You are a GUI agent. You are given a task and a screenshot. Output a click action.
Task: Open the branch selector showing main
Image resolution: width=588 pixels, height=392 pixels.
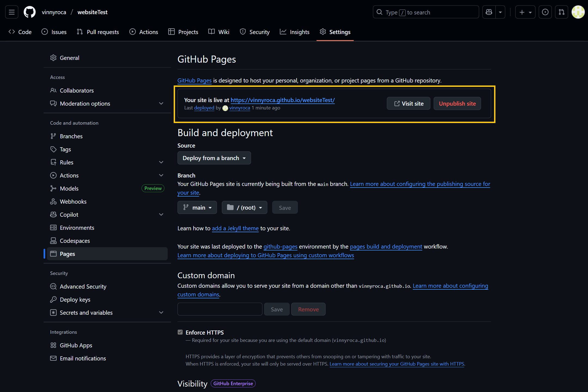point(197,207)
